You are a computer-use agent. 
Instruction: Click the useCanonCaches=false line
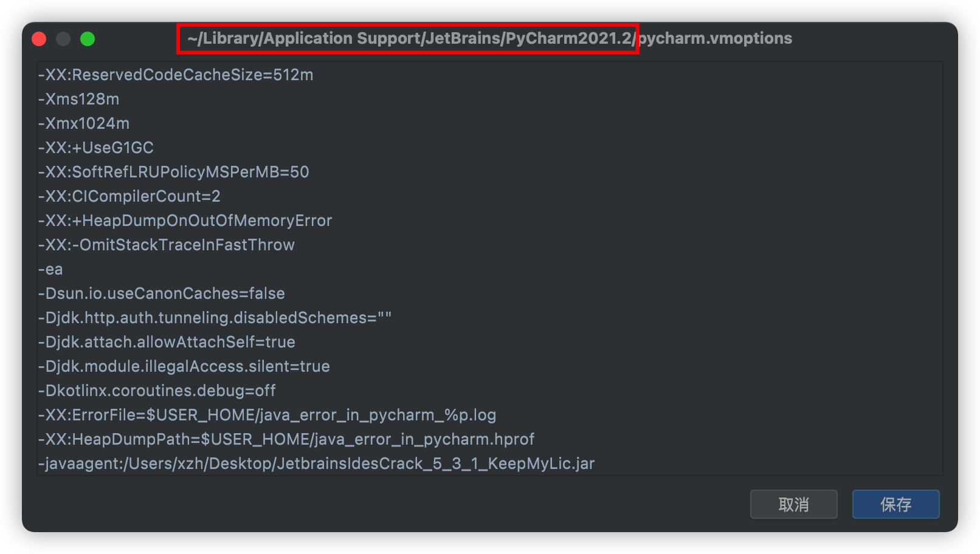[161, 293]
